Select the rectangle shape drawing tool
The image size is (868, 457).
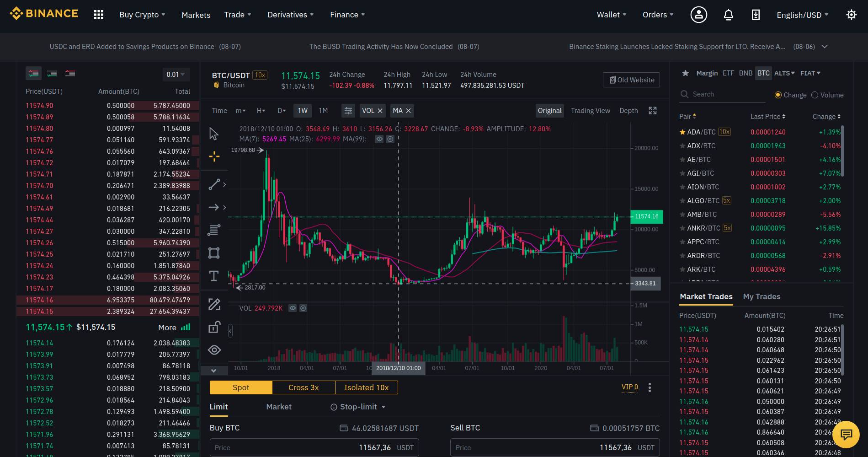[x=214, y=253]
